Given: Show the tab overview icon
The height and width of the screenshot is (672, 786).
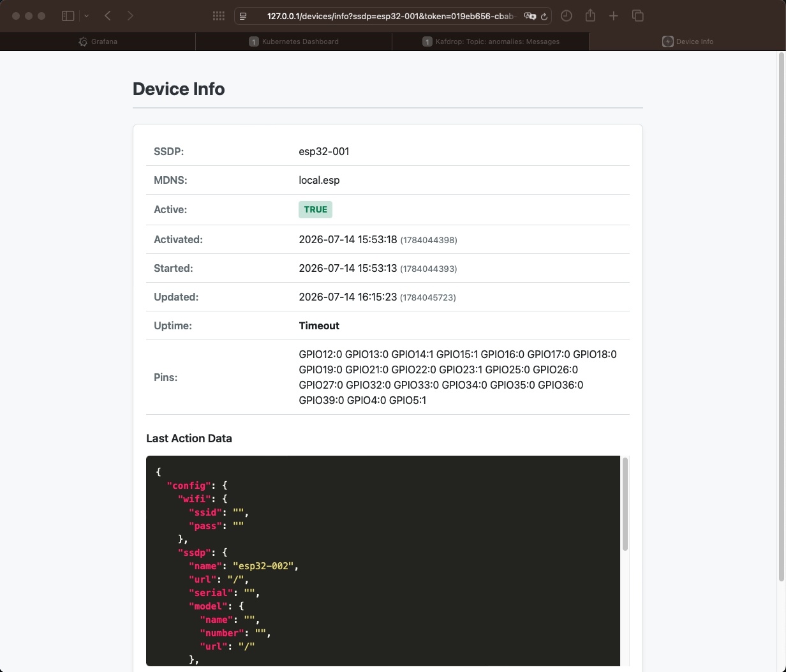Looking at the screenshot, I should [x=637, y=16].
